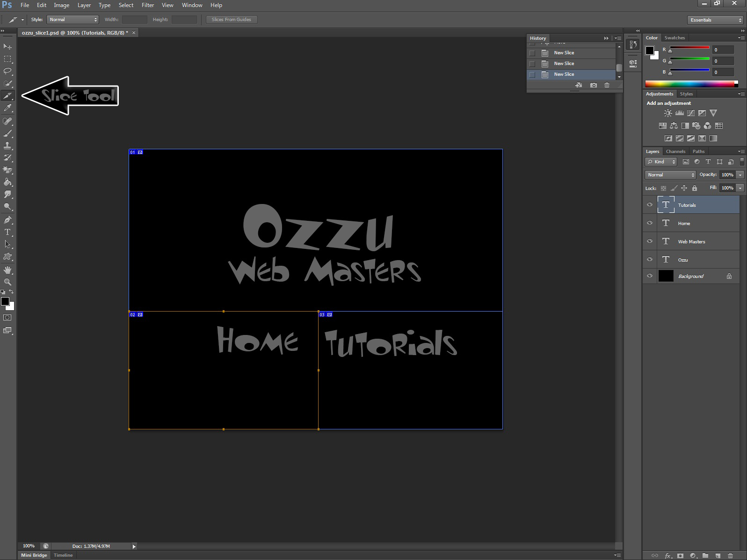Add a Curves adjustment
The image size is (747, 560).
pos(690,113)
